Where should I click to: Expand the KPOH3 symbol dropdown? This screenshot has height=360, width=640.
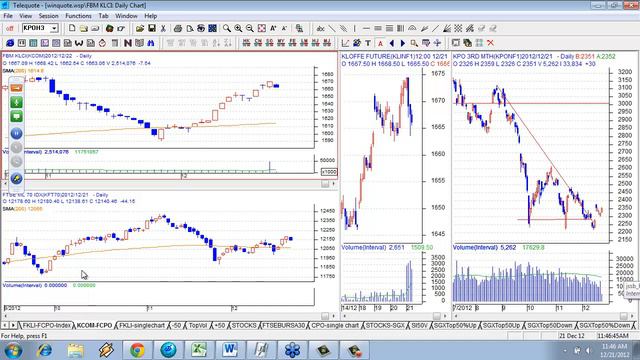54,28
